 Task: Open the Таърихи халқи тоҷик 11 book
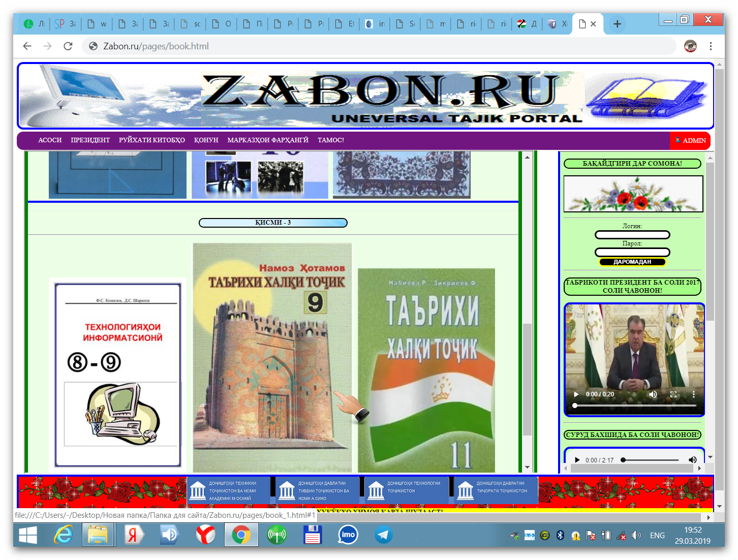pyautogui.click(x=426, y=370)
